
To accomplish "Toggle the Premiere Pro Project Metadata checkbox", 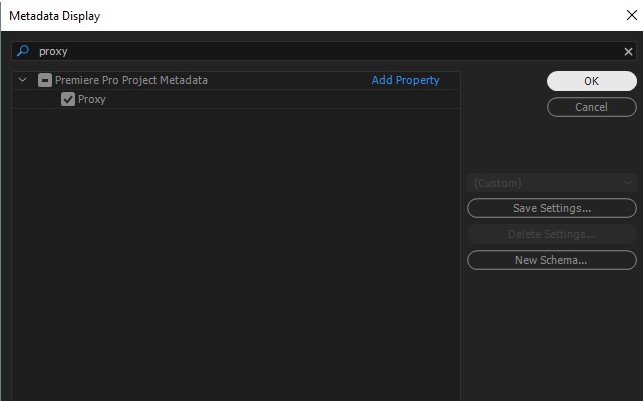I will coord(45,80).
